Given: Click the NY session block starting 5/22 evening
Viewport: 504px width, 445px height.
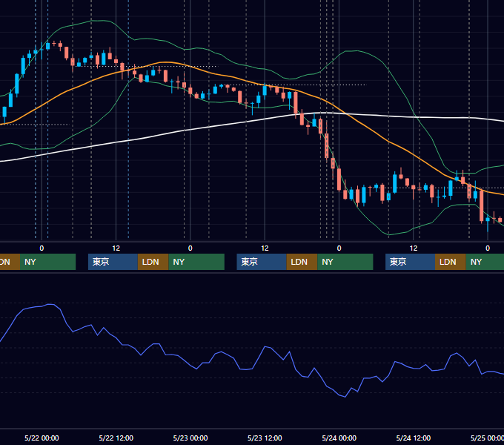Looking at the screenshot, I should click(x=196, y=262).
